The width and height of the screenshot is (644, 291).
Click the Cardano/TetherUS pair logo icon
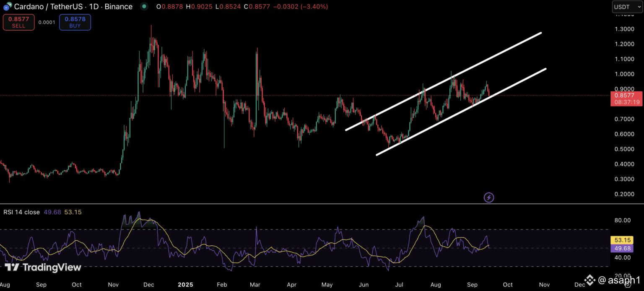coord(8,7)
